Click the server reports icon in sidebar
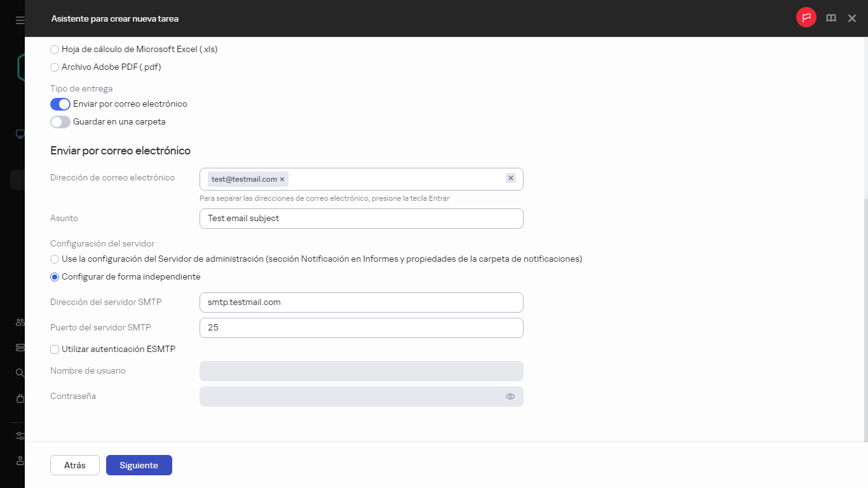 (19, 347)
